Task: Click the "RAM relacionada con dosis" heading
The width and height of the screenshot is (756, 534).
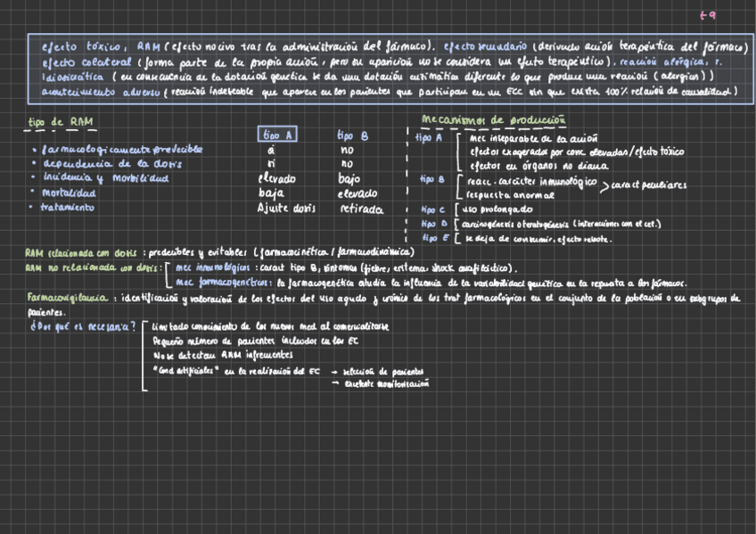Action: click(81, 252)
